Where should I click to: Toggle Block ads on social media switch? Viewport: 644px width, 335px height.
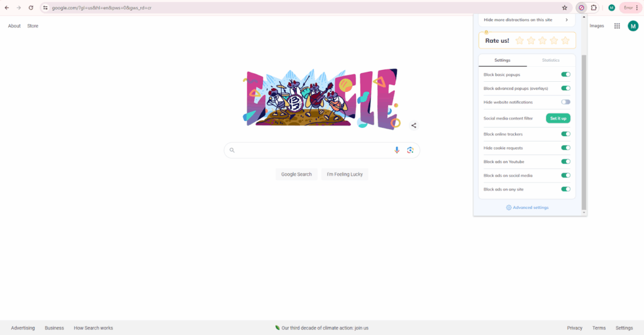click(x=565, y=176)
